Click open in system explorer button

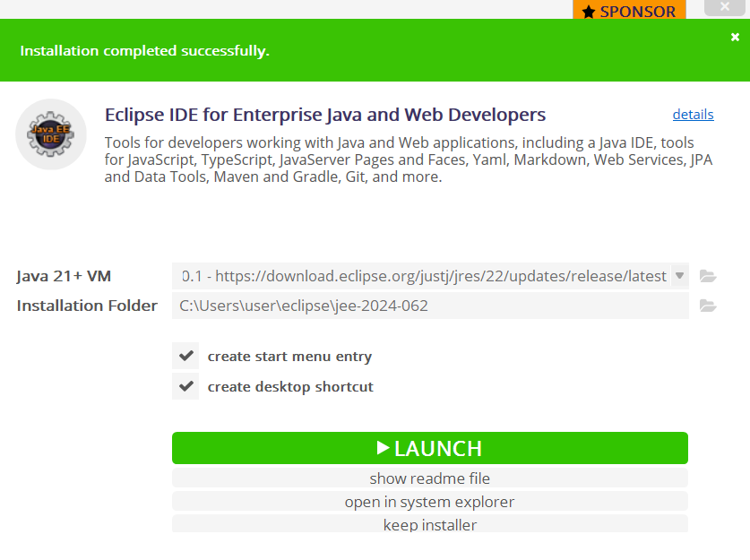pos(430,502)
